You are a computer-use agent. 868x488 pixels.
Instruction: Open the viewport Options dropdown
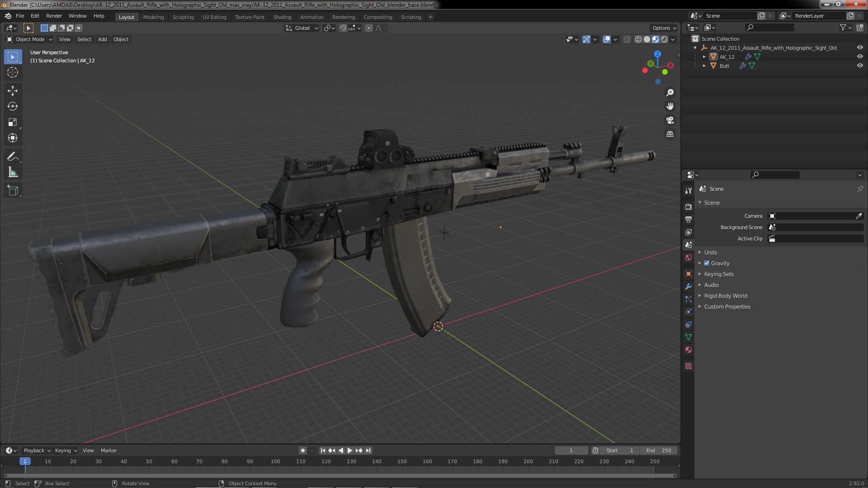pos(664,28)
